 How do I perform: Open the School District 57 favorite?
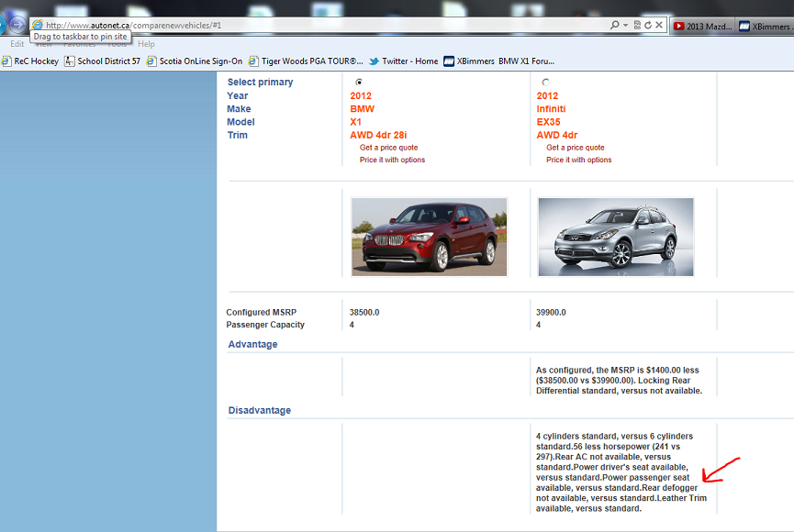pyautogui.click(x=102, y=61)
